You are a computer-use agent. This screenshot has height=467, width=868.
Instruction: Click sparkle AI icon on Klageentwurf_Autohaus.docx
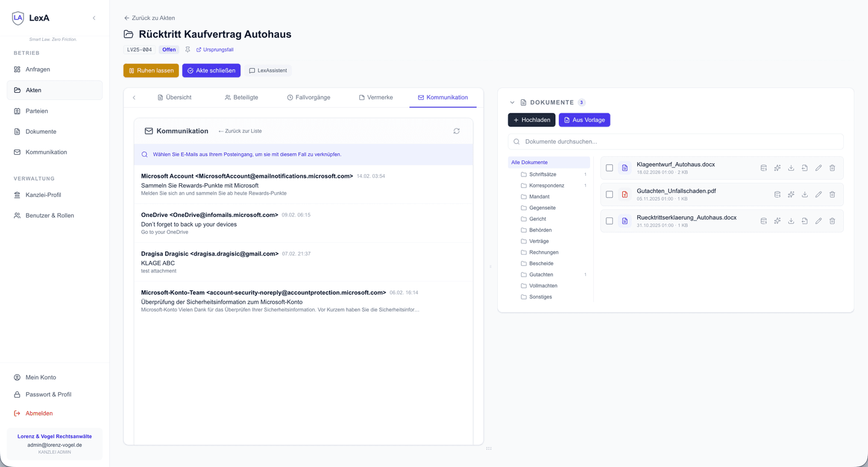click(x=777, y=168)
